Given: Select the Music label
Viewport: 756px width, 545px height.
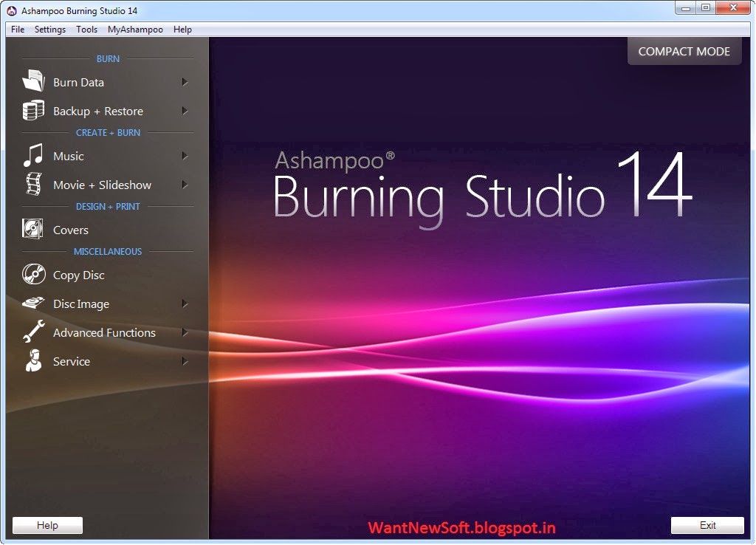Looking at the screenshot, I should point(69,157).
